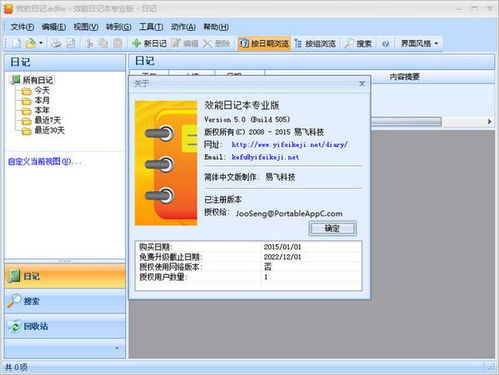Click the print icon in toolbar
Screen dimensions: 499x375
click(x=56, y=43)
